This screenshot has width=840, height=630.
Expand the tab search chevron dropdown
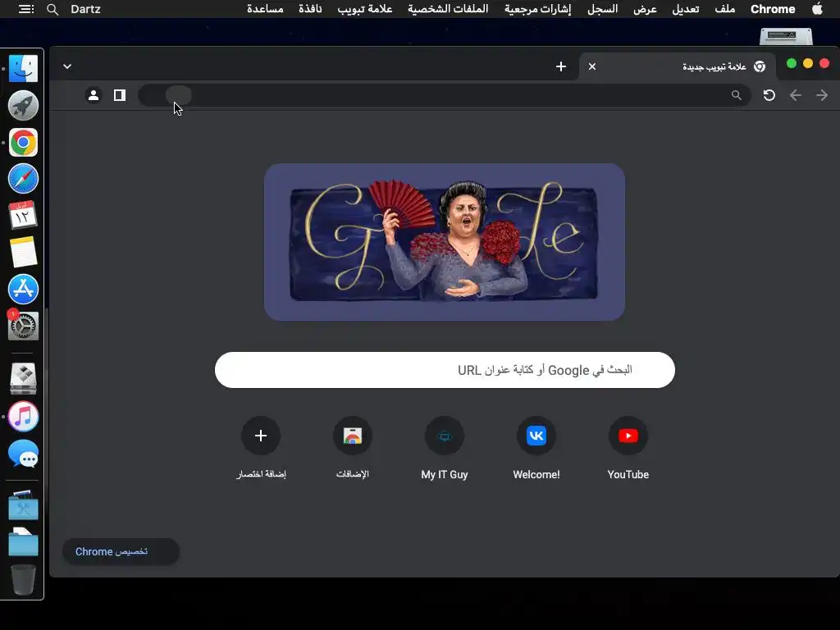click(x=67, y=66)
